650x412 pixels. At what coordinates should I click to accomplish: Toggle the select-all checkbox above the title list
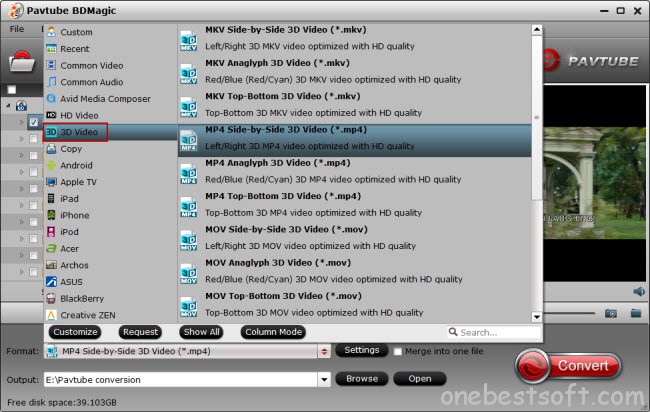(12, 90)
